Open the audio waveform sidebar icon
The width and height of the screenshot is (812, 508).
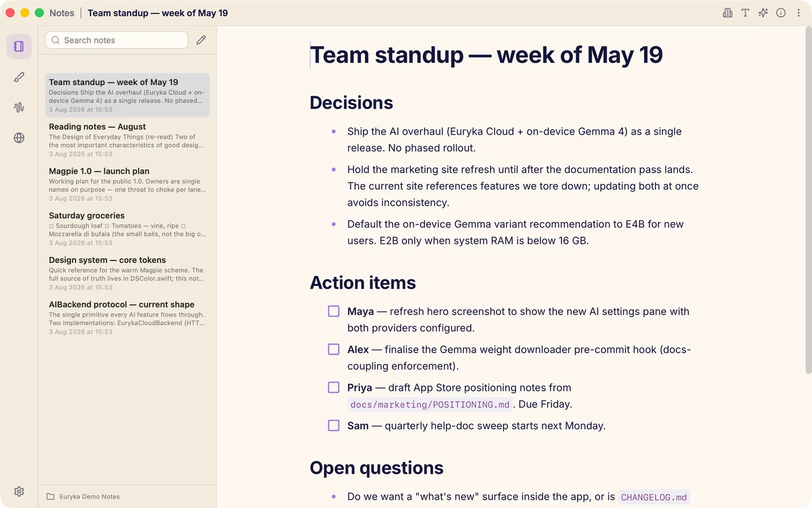pyautogui.click(x=19, y=107)
